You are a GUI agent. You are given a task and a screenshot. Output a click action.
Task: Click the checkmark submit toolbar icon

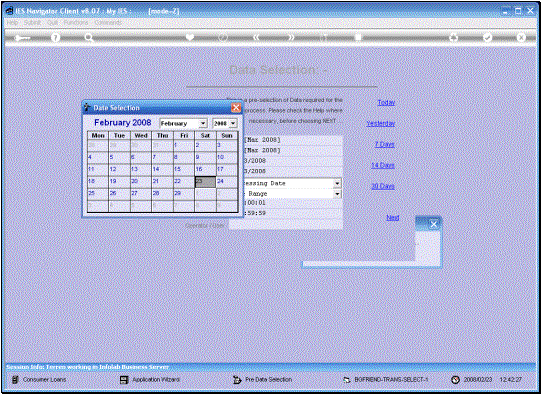(x=487, y=37)
